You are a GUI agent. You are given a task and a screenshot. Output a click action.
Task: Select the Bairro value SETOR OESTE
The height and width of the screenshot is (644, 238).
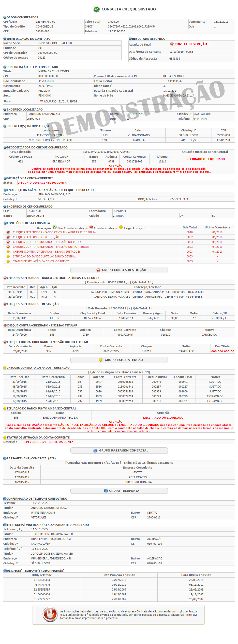(35, 216)
